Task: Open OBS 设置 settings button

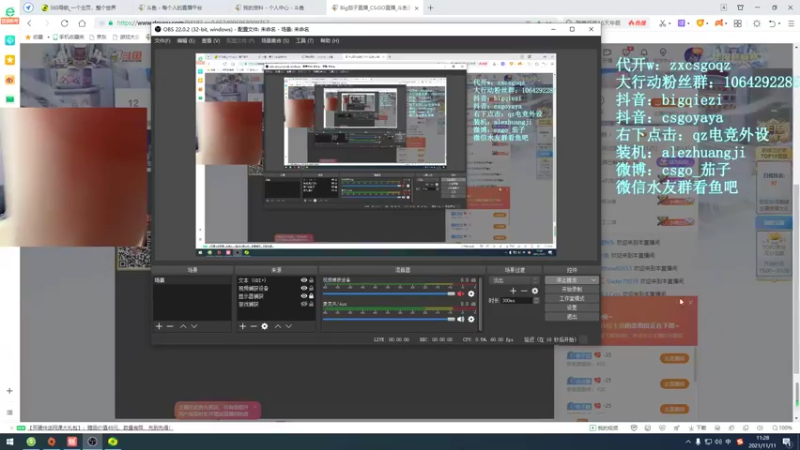Action: point(571,308)
